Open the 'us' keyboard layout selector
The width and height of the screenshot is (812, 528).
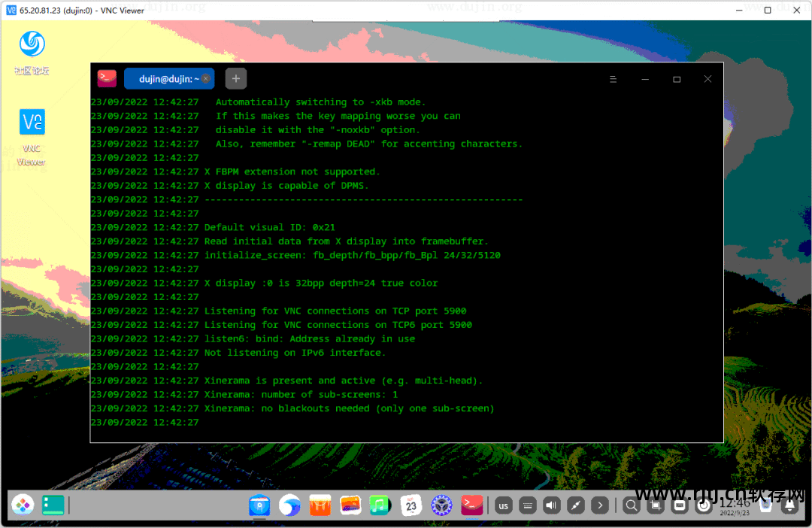504,505
